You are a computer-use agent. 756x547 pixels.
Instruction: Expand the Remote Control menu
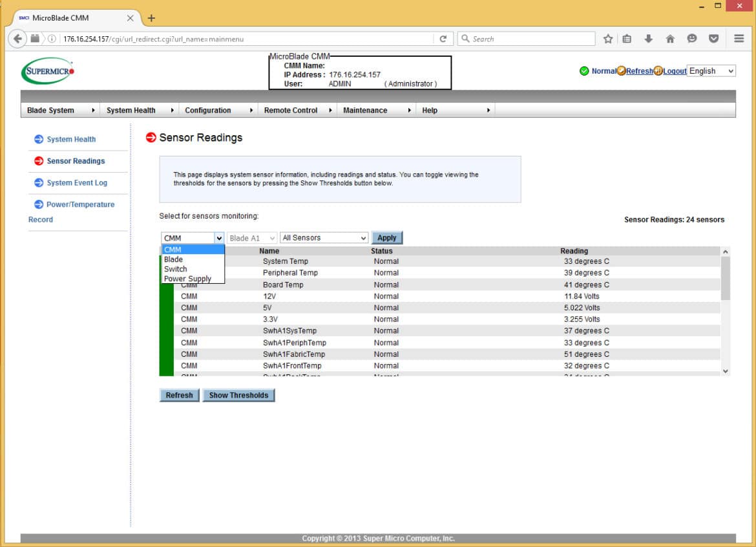tap(297, 111)
